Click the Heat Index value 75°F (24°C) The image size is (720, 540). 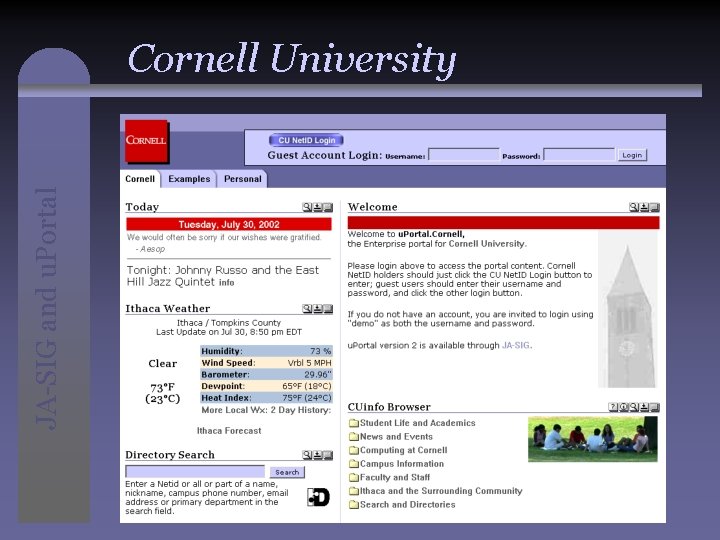click(307, 398)
